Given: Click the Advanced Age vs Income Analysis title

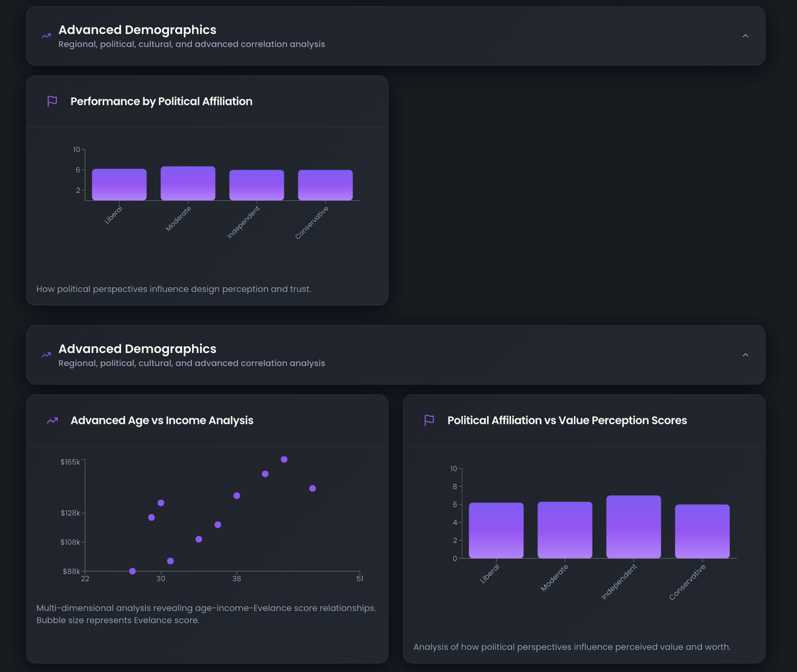Looking at the screenshot, I should [x=162, y=420].
